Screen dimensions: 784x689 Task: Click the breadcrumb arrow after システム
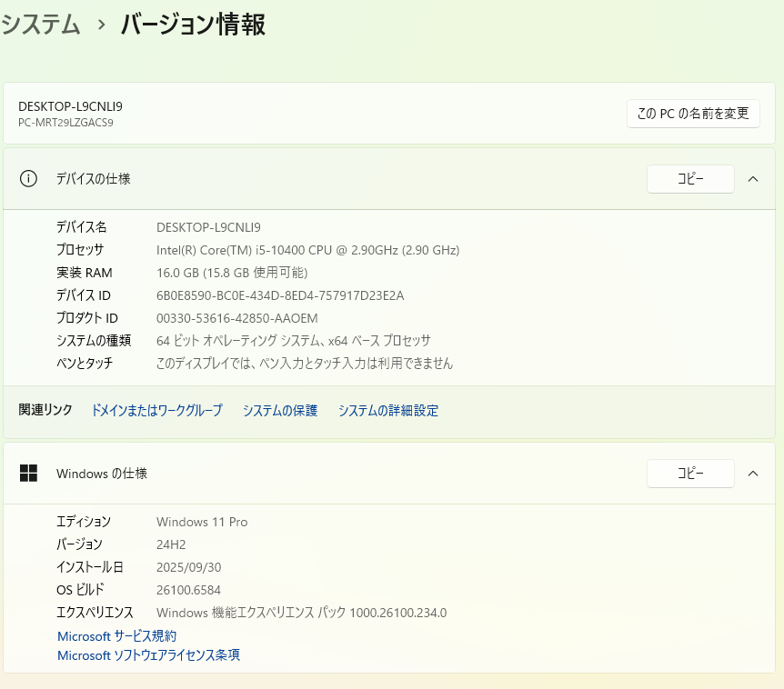pos(101,25)
